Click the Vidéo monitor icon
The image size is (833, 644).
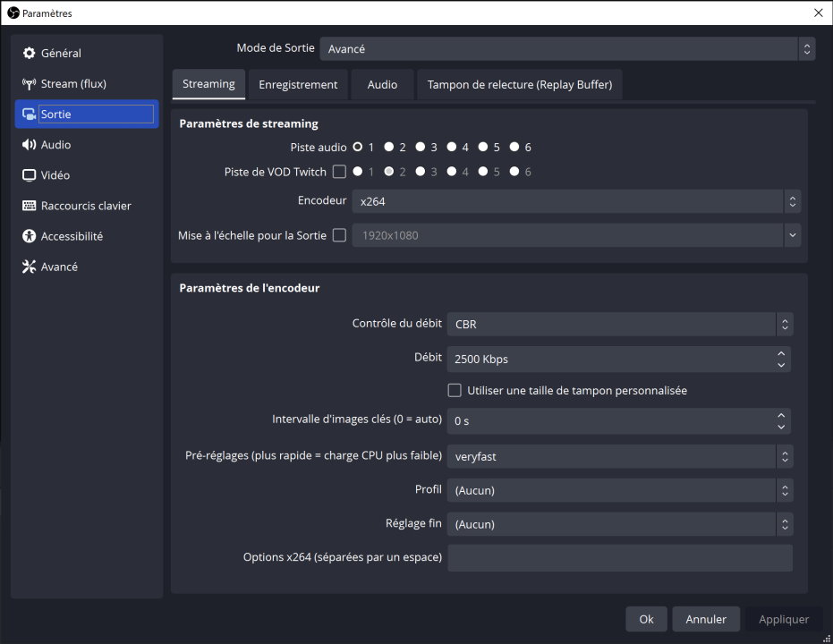29,175
